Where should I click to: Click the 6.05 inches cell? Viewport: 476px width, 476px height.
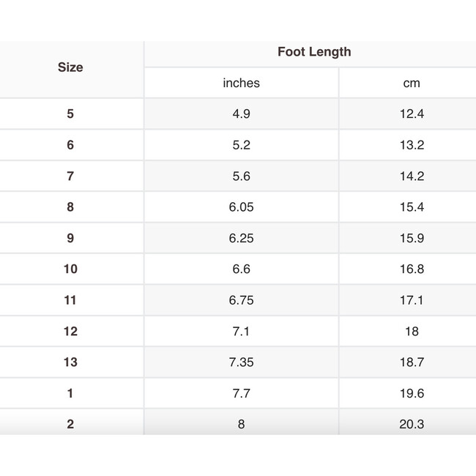pyautogui.click(x=241, y=207)
